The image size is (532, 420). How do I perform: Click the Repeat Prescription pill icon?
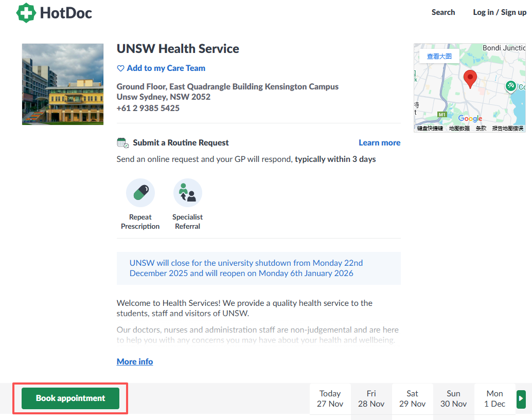pos(140,193)
